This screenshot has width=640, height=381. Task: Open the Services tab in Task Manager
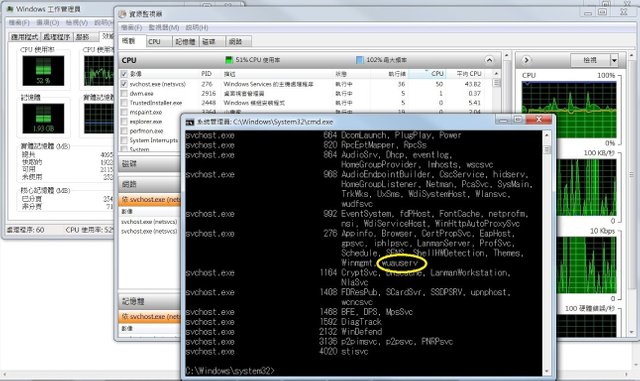pos(85,37)
